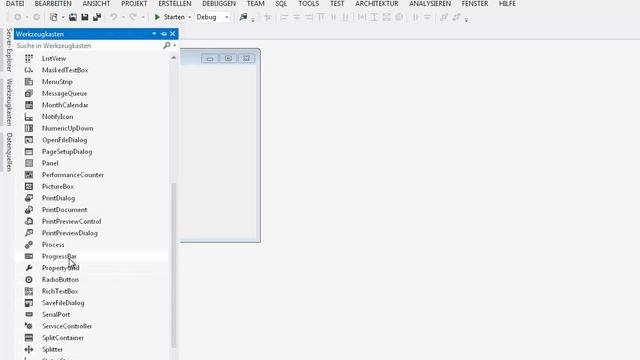Open the ARCHITEKTUR menu
640x360 pixels.
tap(377, 4)
